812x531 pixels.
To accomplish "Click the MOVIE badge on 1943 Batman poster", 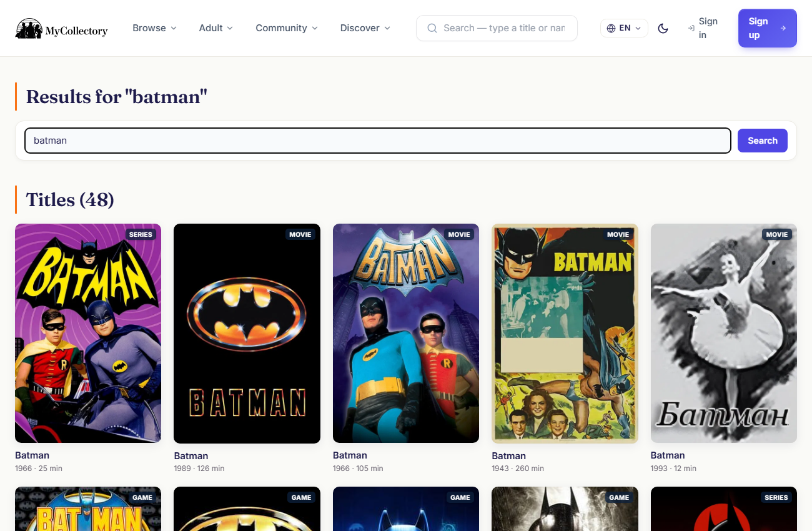I will [x=618, y=234].
